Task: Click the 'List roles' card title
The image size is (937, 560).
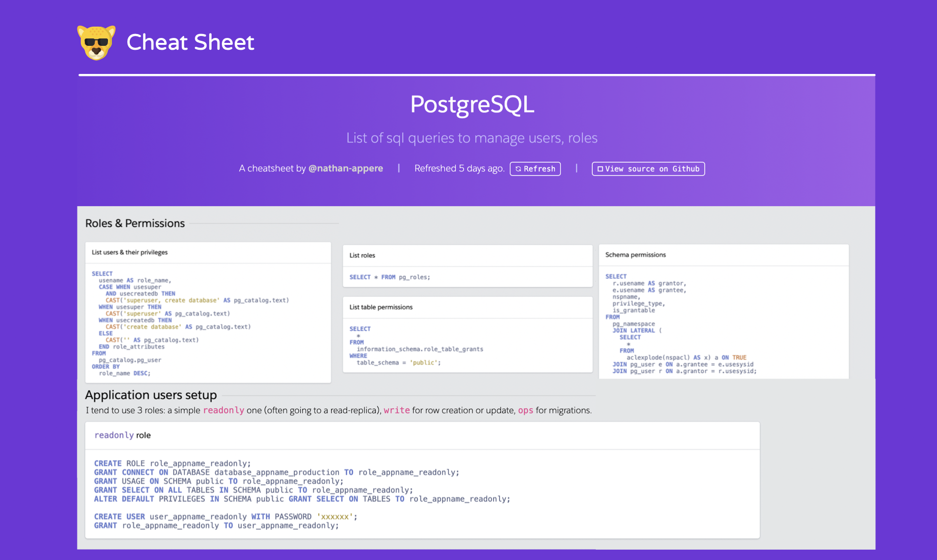Action: click(362, 255)
